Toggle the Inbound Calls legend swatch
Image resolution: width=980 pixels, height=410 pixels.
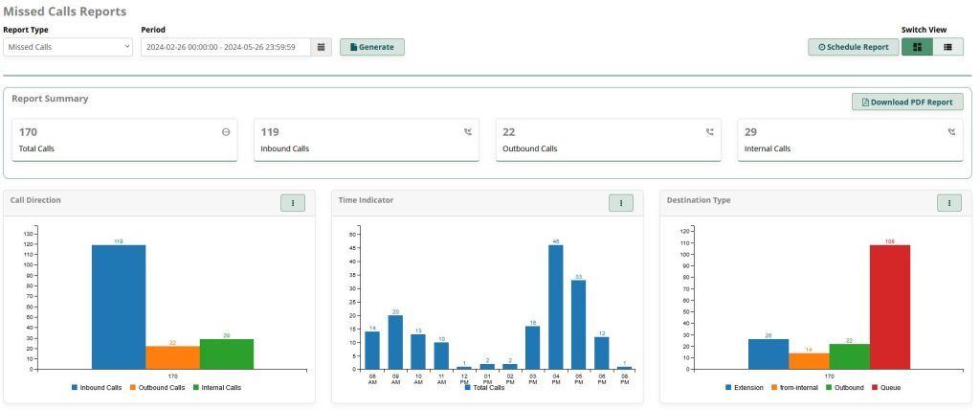[x=75, y=388]
